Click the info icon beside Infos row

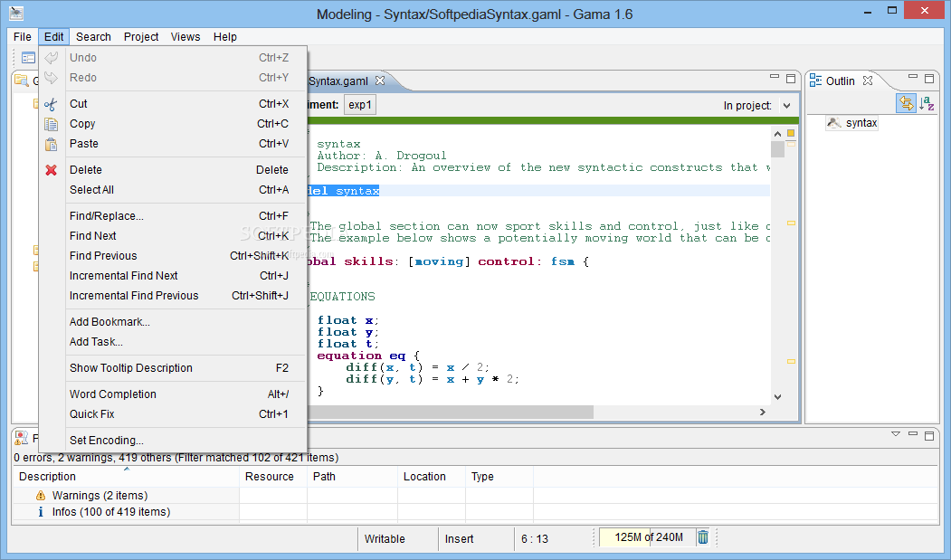click(41, 512)
